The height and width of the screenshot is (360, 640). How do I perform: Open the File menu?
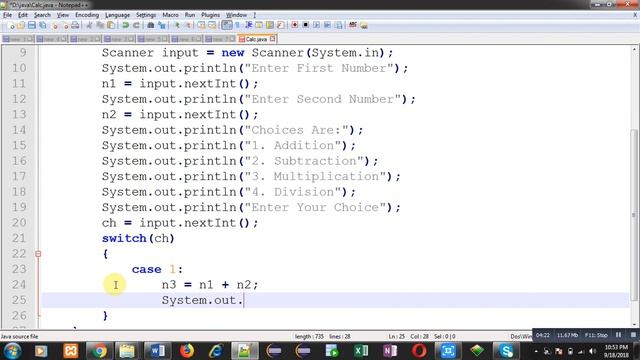[x=7, y=15]
